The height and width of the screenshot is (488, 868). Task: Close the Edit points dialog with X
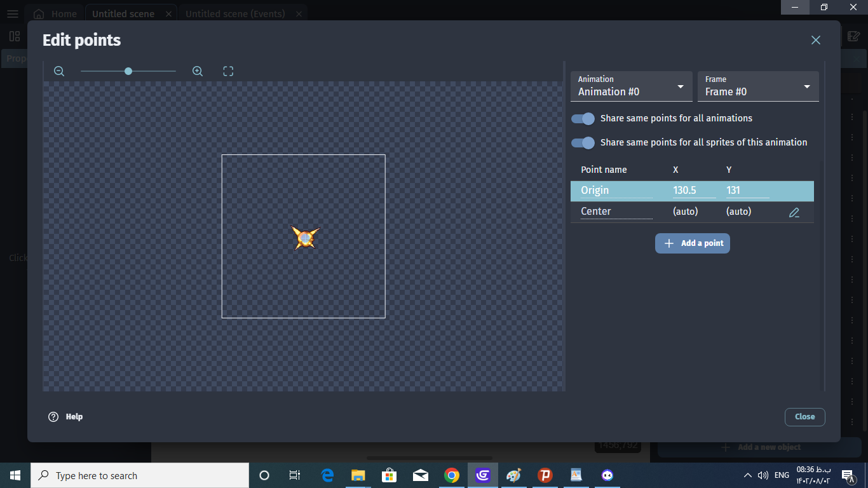pyautogui.click(x=816, y=40)
